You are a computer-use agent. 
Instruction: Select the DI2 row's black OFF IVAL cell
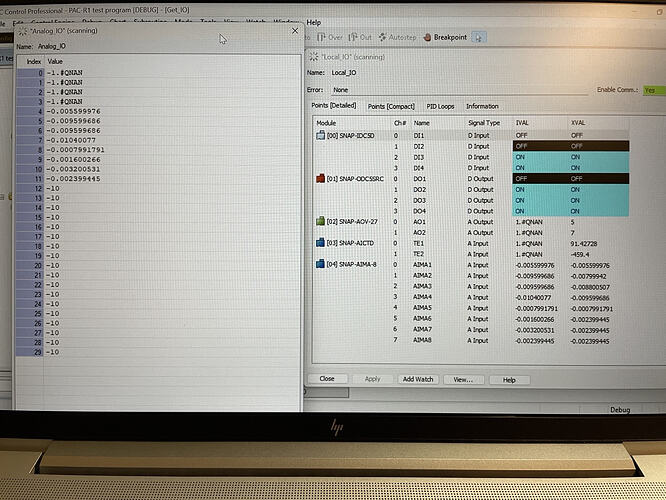click(540, 146)
